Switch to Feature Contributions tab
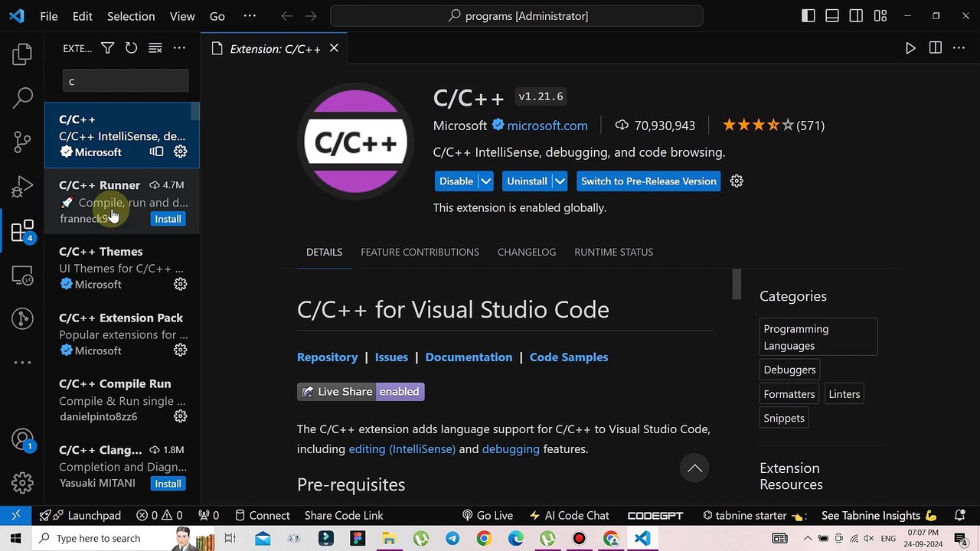 tap(420, 252)
